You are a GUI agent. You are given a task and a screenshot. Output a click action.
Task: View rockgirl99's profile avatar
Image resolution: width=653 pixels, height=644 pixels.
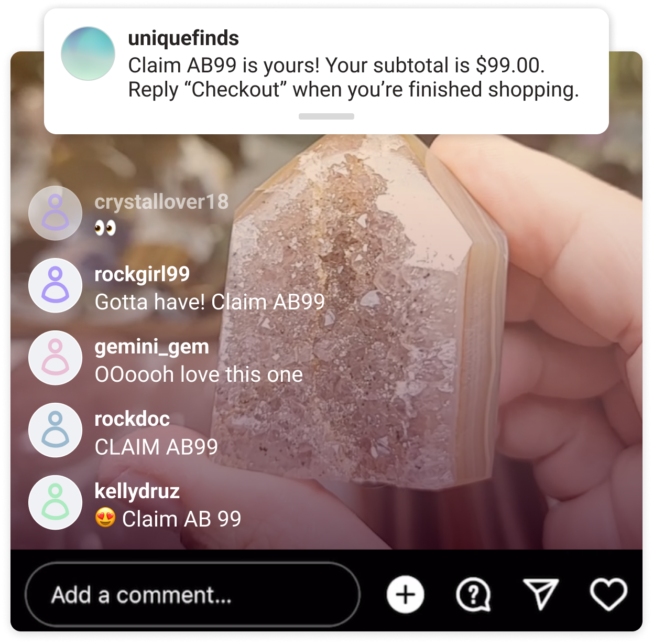[x=55, y=285]
